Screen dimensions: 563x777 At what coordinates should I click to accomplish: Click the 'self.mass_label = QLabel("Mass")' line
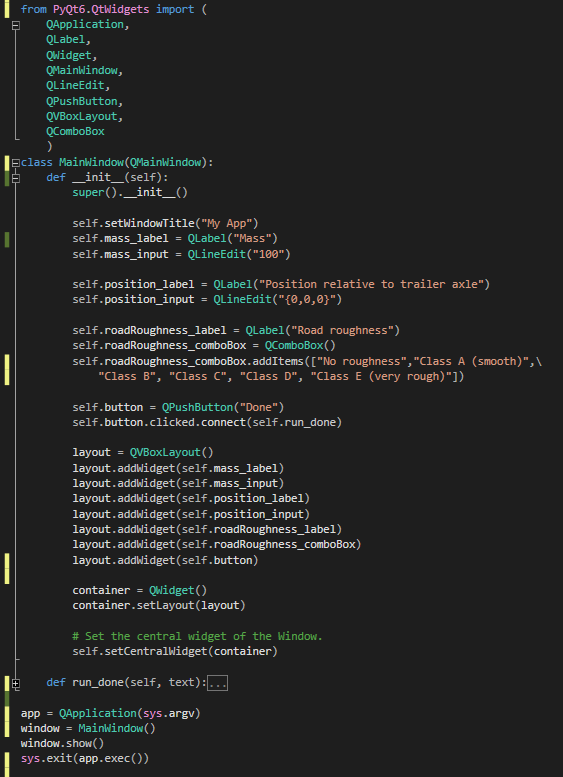point(175,238)
